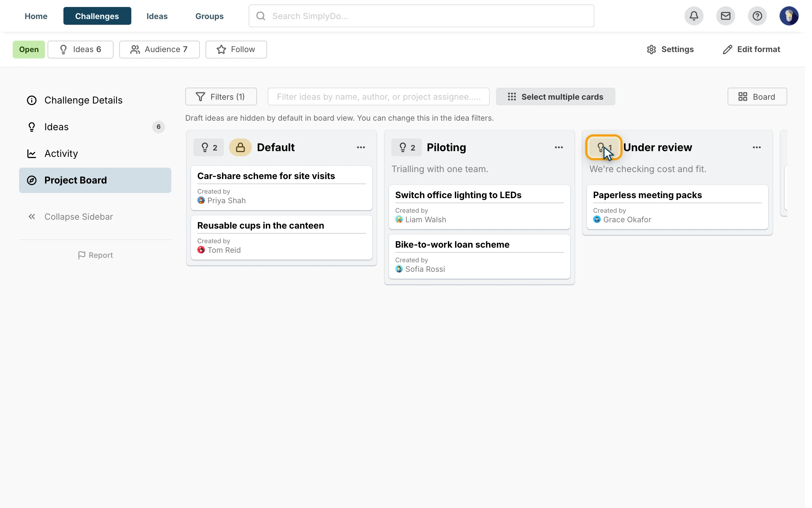Click the idea count badge on Under review column

[604, 147]
